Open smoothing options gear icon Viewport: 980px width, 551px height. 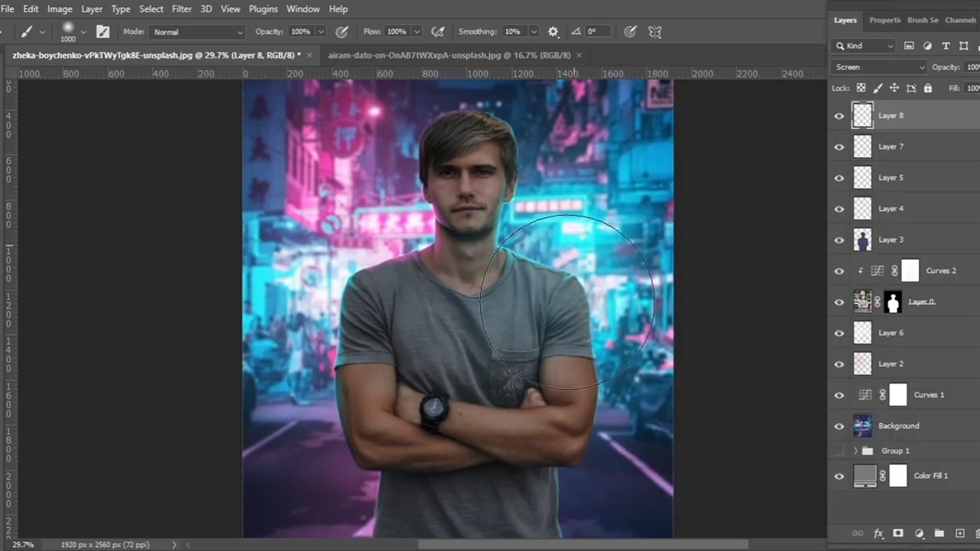554,32
